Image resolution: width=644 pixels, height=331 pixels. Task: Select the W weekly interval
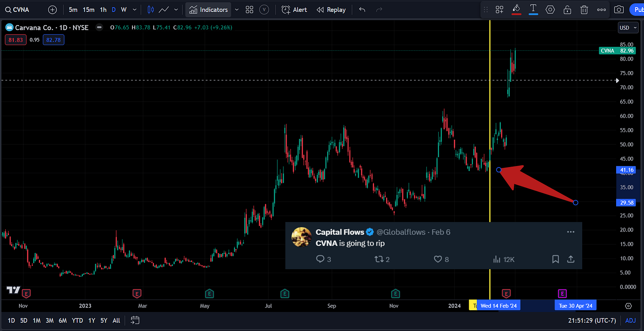[x=123, y=10]
